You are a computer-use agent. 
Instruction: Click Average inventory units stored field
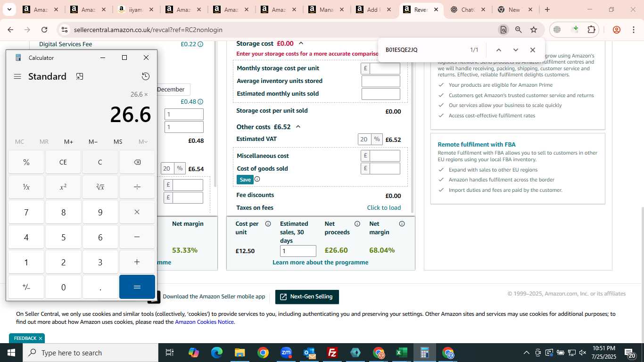point(380,81)
